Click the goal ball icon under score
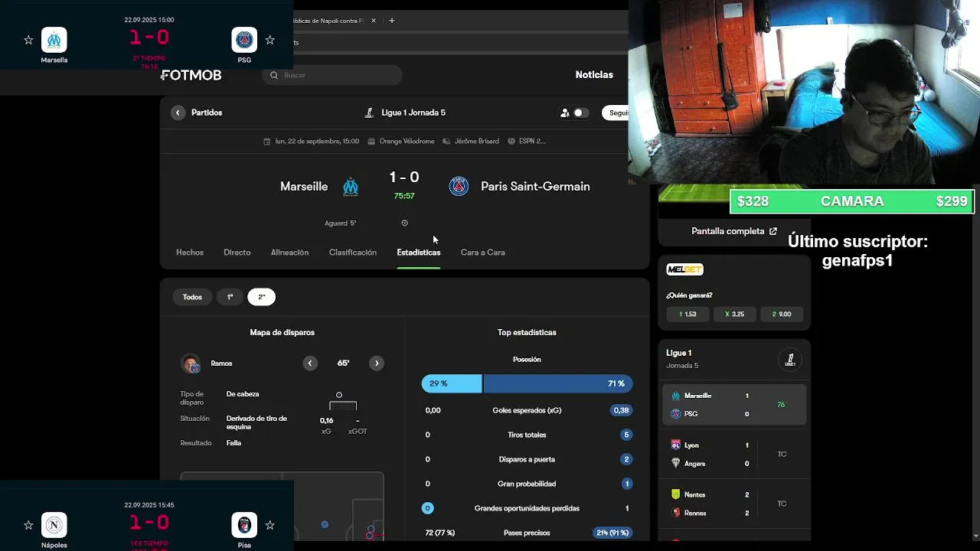The width and height of the screenshot is (980, 551). pos(404,223)
